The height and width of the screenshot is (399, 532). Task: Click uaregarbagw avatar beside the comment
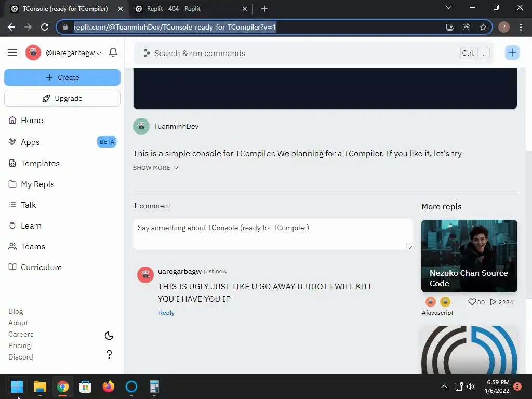(x=145, y=274)
